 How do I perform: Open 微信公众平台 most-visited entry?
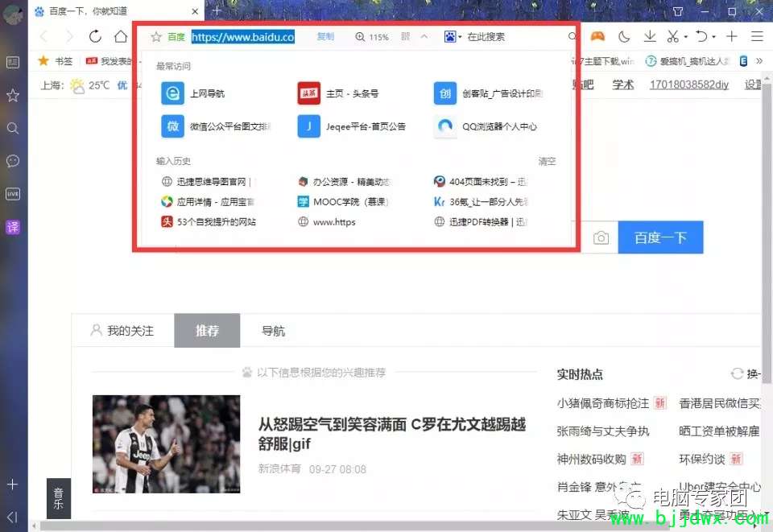click(x=216, y=126)
